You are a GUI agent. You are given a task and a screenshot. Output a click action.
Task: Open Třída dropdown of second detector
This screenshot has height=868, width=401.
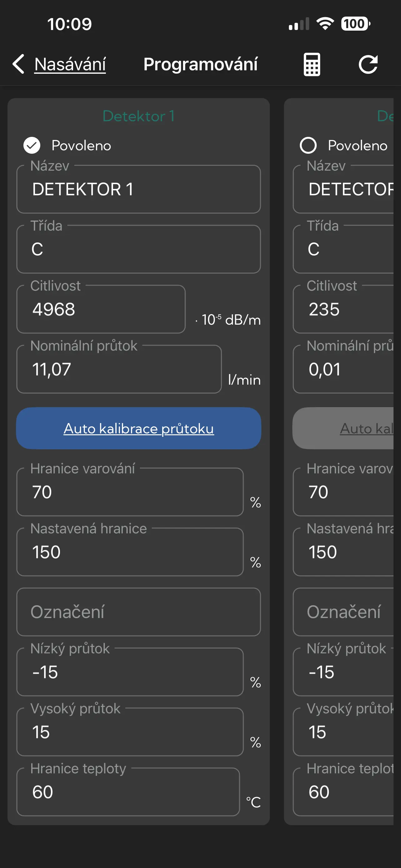(x=343, y=249)
